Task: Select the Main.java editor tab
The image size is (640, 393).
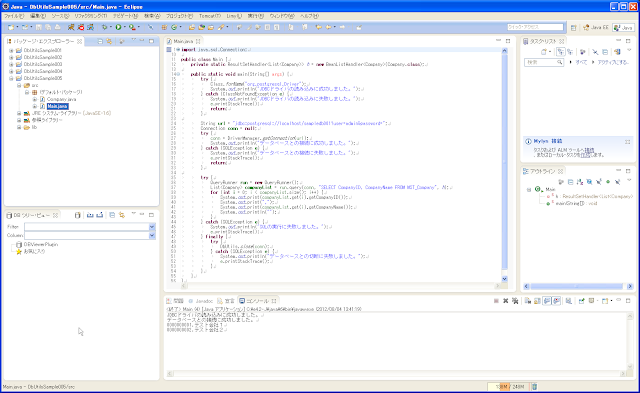Action: [183, 41]
